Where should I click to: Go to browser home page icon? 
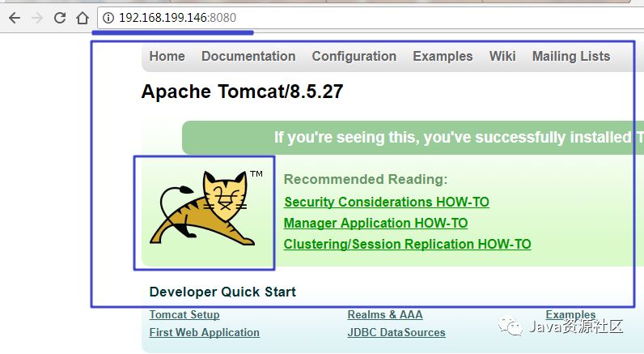click(x=83, y=18)
